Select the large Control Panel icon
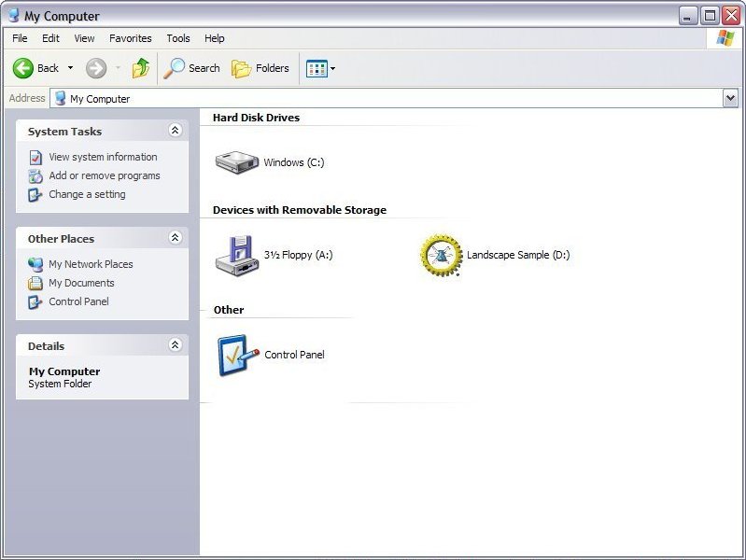Image resolution: width=746 pixels, height=560 pixels. pos(238,355)
